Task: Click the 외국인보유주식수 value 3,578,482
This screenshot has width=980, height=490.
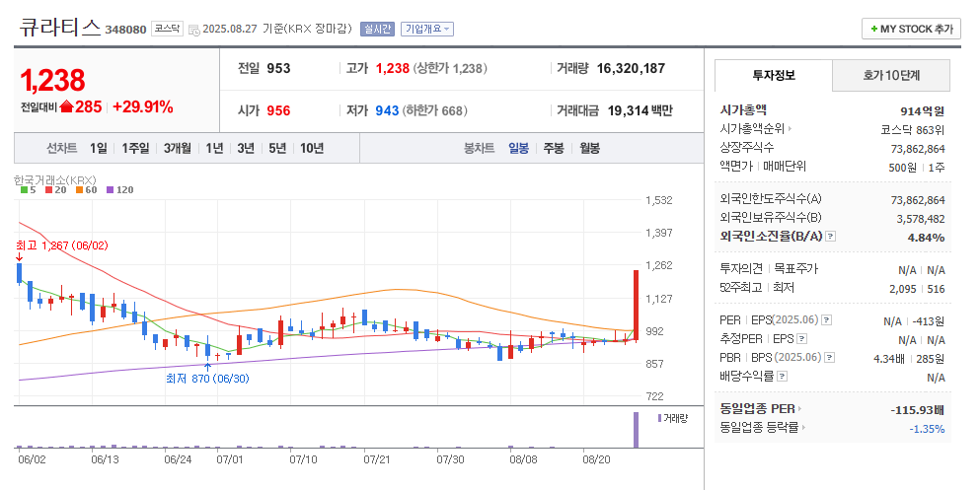Action: point(921,219)
